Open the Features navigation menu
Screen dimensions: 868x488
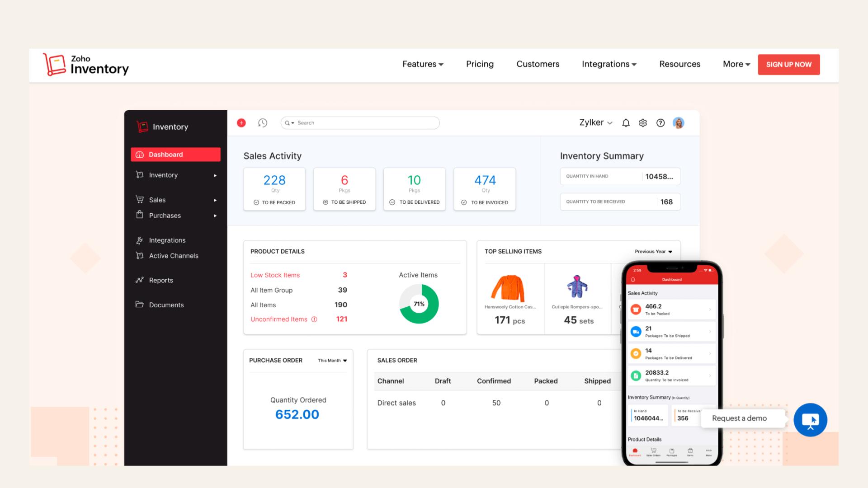coord(423,64)
